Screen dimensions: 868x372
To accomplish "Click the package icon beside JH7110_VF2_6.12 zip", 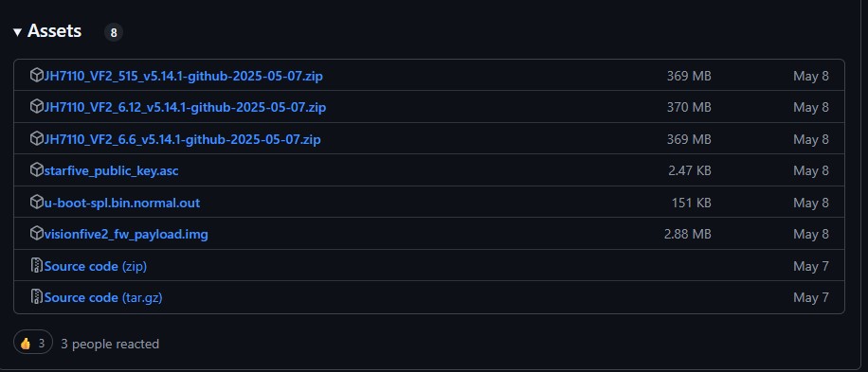I will pyautogui.click(x=37, y=107).
